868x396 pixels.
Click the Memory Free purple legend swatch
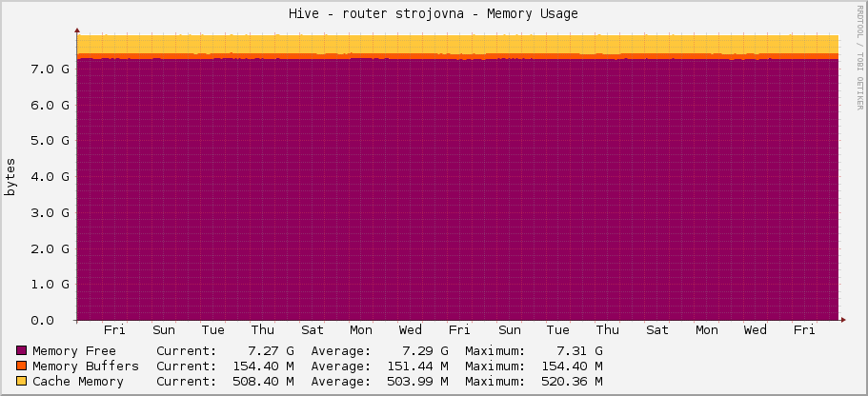22,350
